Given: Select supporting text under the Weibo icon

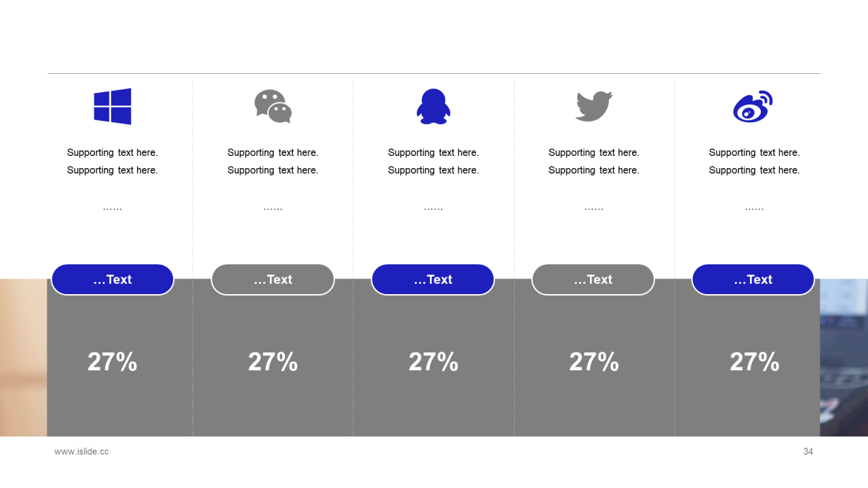Looking at the screenshot, I should point(755,161).
